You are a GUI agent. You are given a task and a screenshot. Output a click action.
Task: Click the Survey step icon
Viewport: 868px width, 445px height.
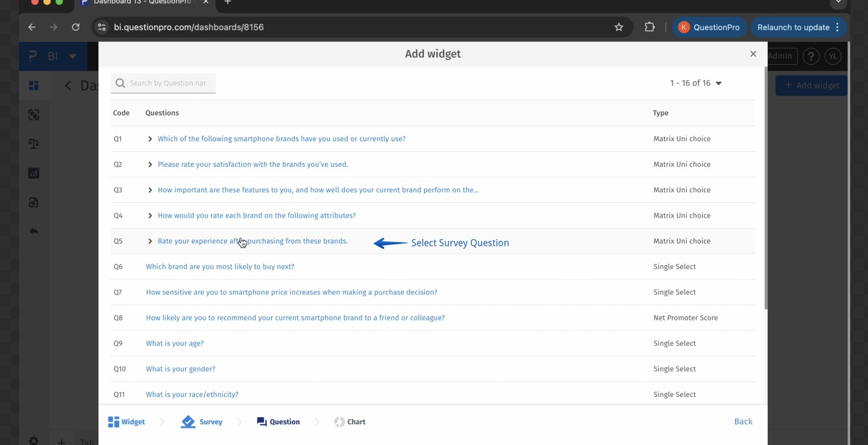[x=188, y=422]
